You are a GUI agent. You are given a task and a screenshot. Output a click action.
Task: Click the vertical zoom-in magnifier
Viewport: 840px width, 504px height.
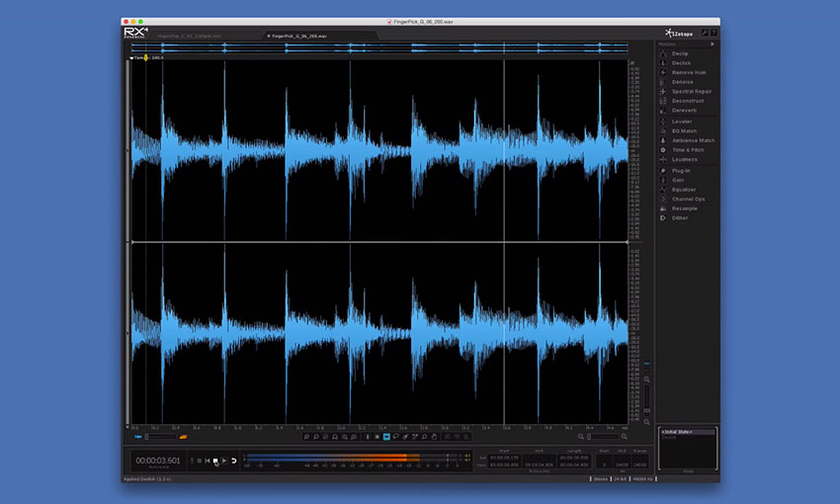tap(646, 379)
